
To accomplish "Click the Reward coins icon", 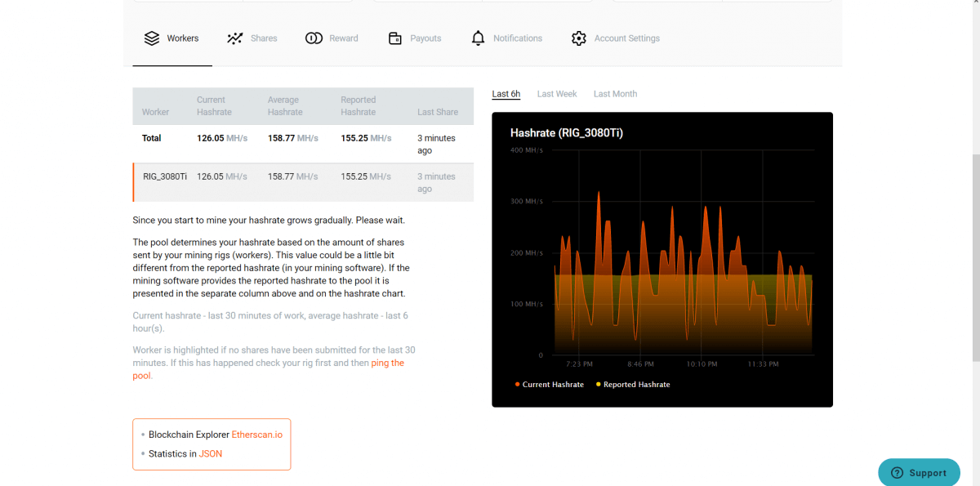I will pyautogui.click(x=314, y=38).
